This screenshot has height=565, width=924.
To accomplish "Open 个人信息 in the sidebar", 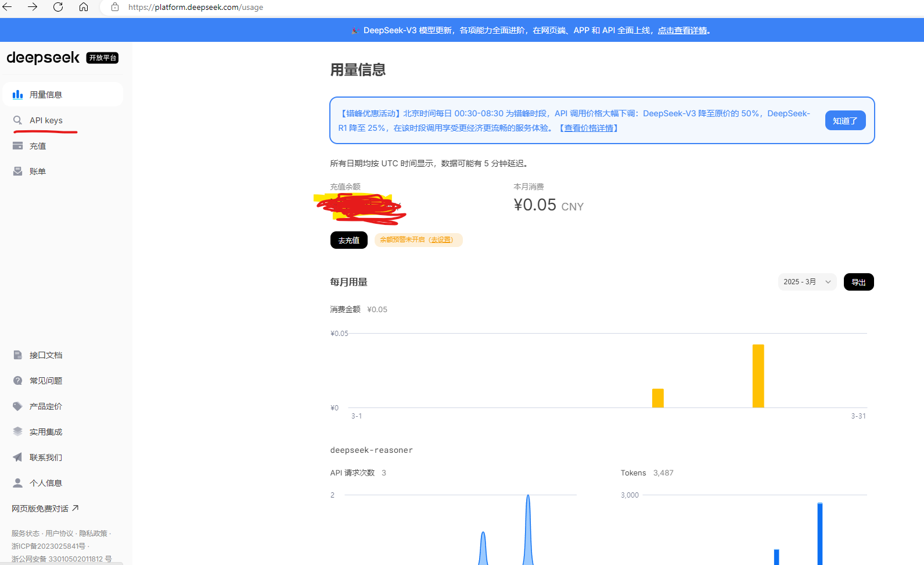I will [x=63, y=483].
